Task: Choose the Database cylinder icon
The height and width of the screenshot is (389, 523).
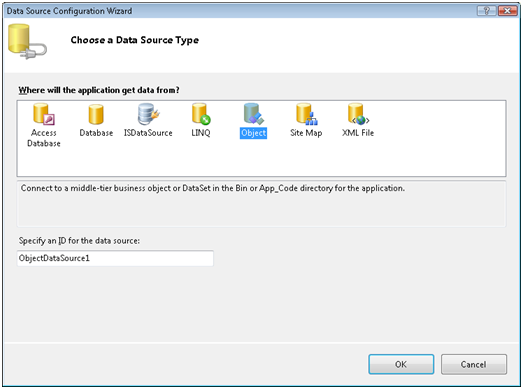Action: click(96, 114)
